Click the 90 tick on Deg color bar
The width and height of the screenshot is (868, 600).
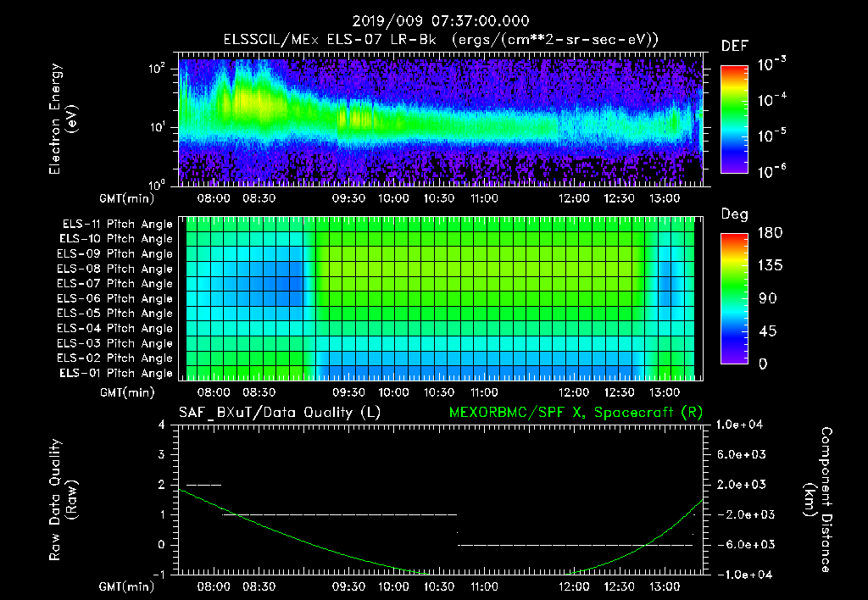click(768, 298)
